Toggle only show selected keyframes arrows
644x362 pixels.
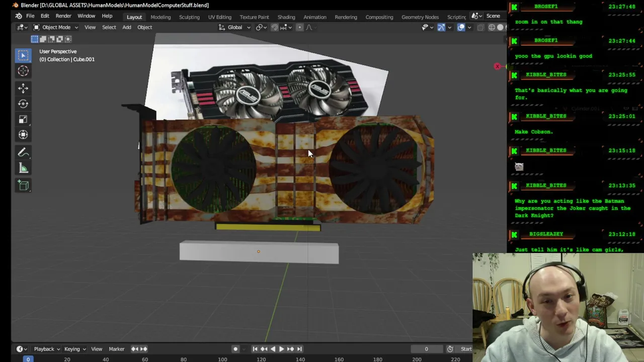click(x=139, y=349)
